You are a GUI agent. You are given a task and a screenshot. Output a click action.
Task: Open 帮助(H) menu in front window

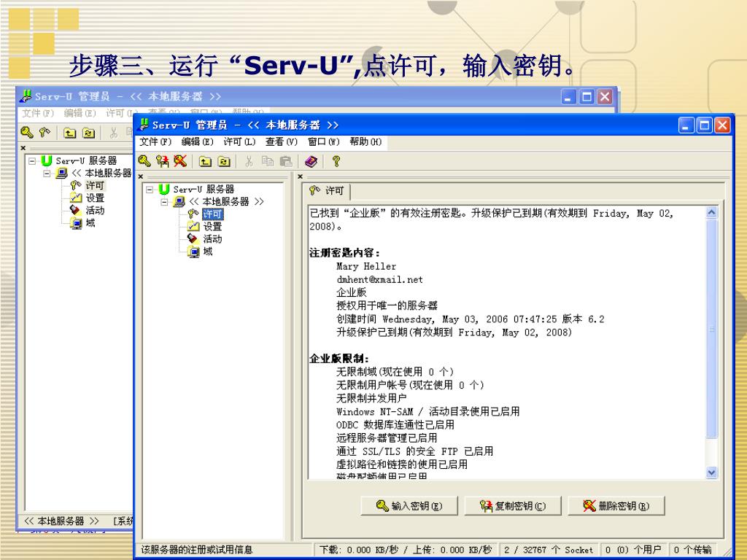coord(365,142)
